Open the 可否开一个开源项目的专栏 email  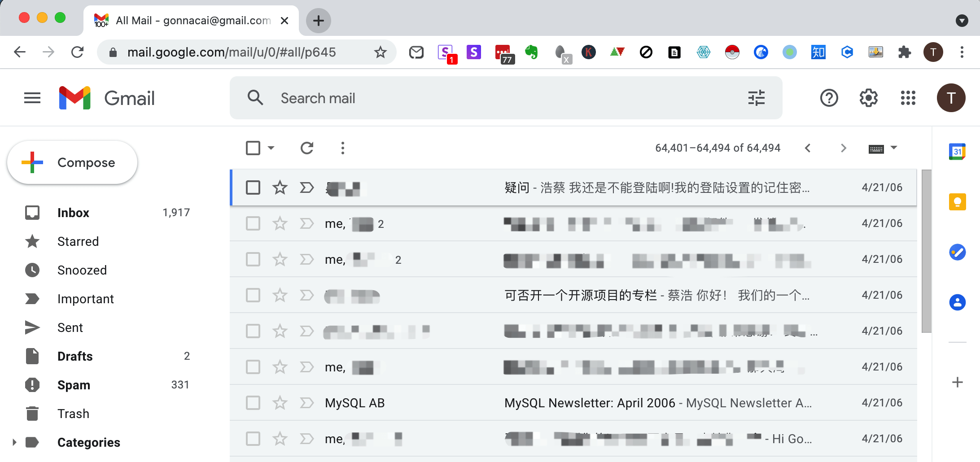point(573,295)
